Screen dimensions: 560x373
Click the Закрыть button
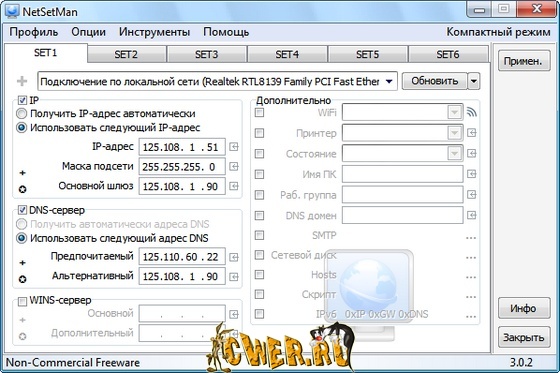(524, 337)
